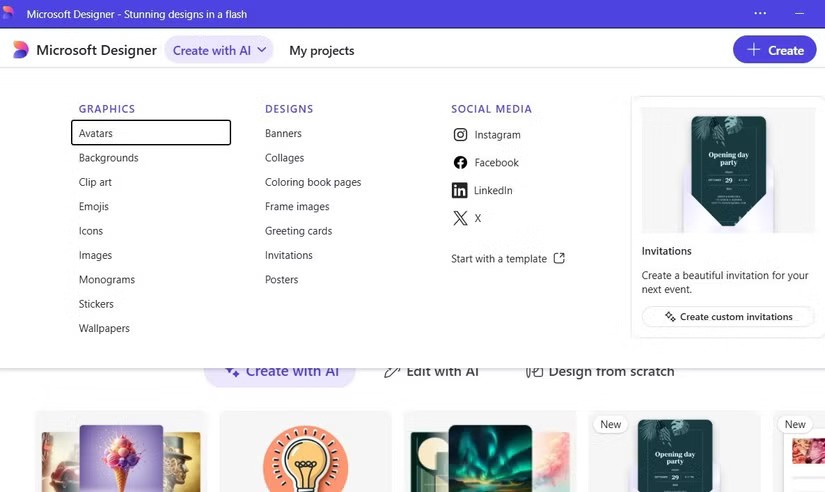The height and width of the screenshot is (492, 825).
Task: Open the three-dot menu in title bar
Action: pyautogui.click(x=760, y=14)
